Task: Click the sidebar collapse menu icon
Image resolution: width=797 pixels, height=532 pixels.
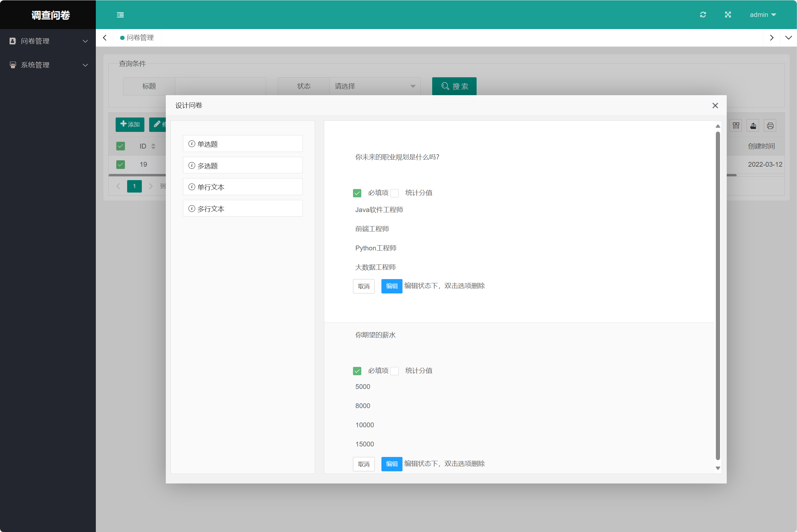Action: click(x=120, y=15)
